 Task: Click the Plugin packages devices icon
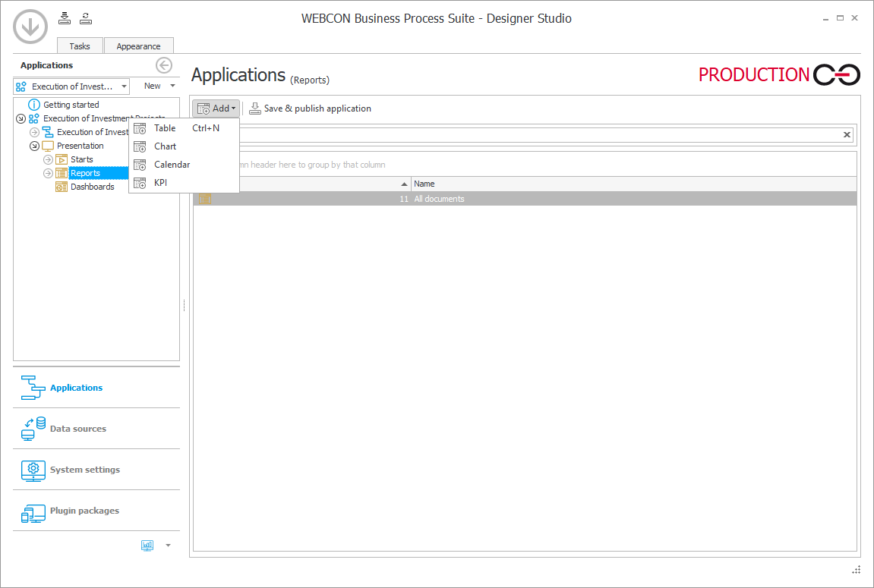coord(33,513)
